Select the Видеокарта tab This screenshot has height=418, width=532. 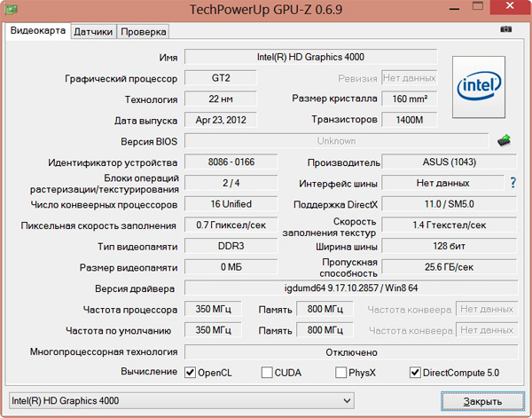37,30
